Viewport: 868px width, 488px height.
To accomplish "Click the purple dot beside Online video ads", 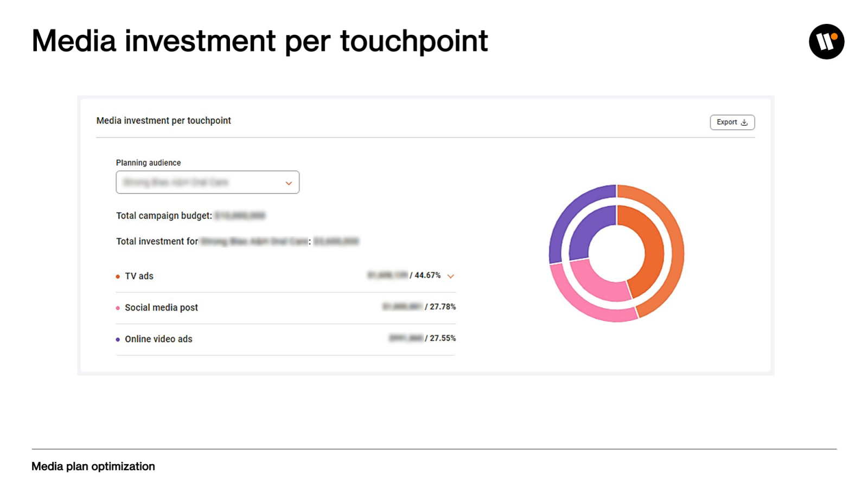I will coord(118,339).
